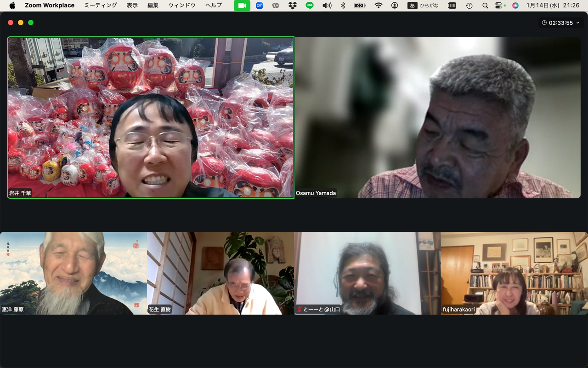Open Spotlight search
The width and height of the screenshot is (588, 368).
[x=486, y=6]
